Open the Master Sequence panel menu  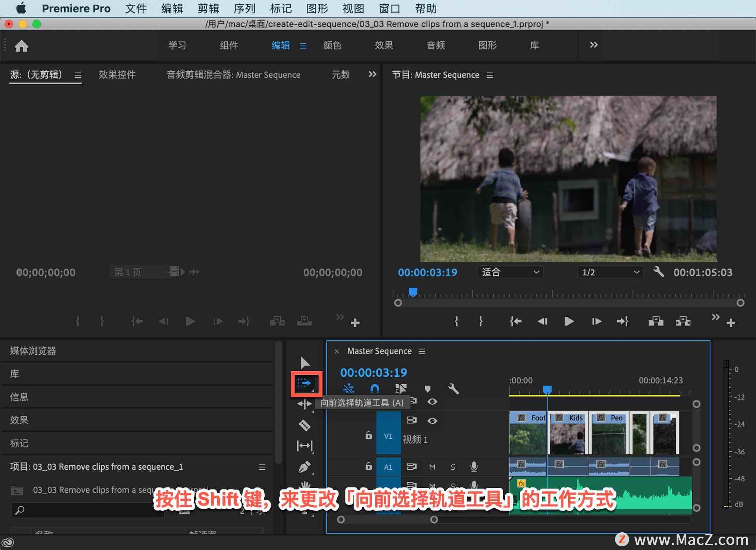(x=421, y=351)
